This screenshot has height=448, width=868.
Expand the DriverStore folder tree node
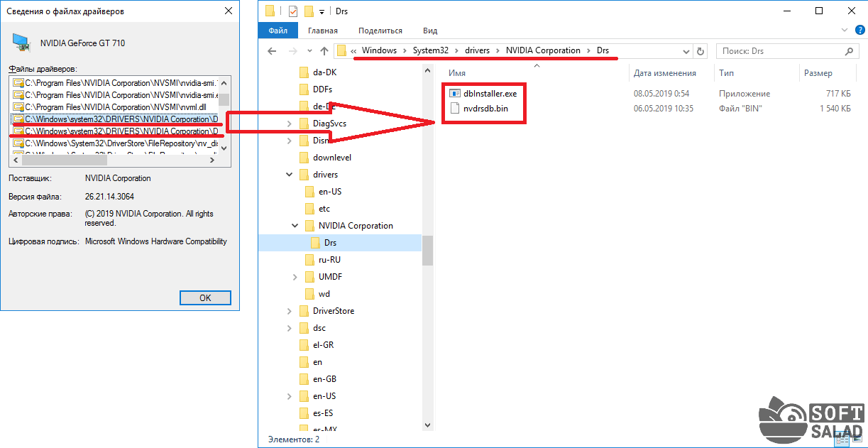pyautogui.click(x=290, y=311)
